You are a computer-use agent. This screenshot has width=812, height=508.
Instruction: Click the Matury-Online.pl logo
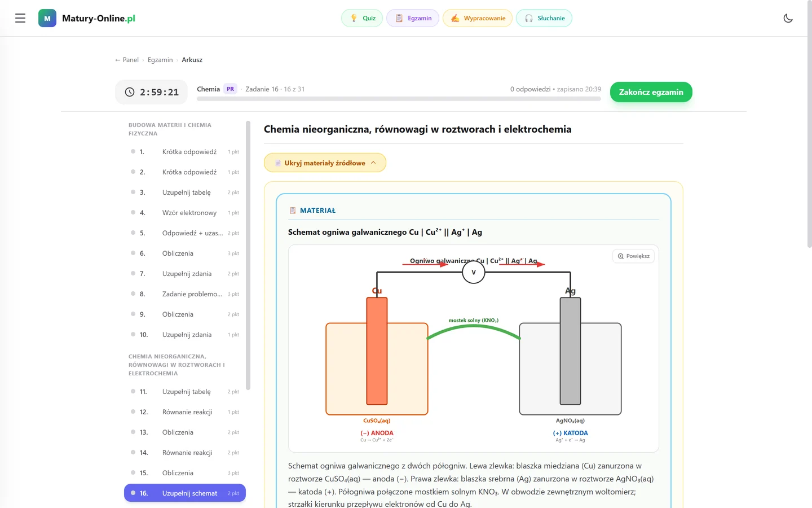click(87, 18)
